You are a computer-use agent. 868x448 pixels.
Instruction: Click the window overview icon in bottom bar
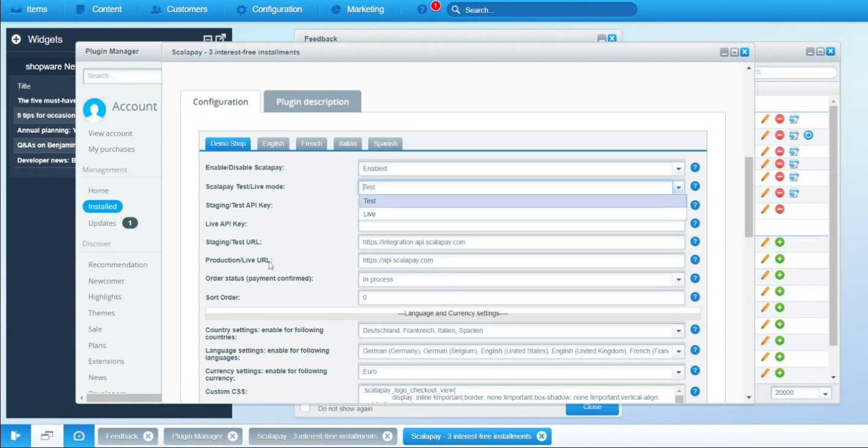(47, 436)
